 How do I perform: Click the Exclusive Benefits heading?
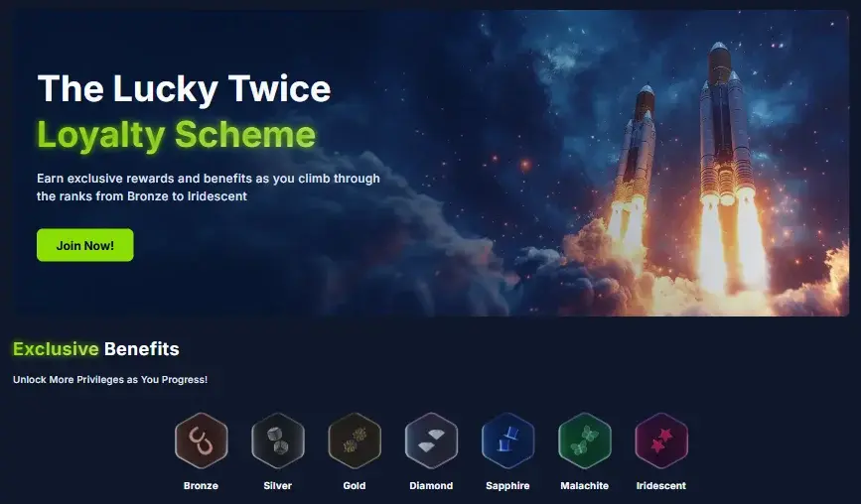click(x=96, y=349)
